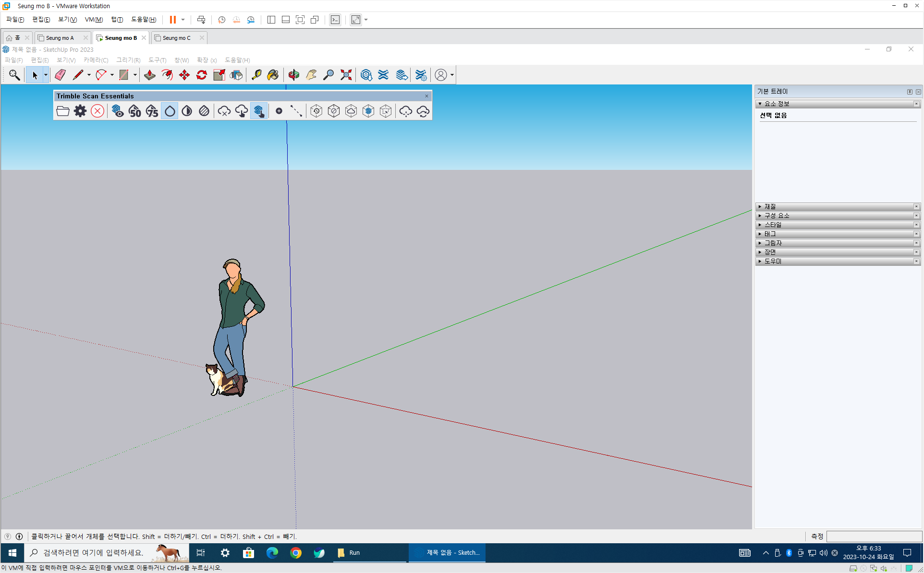This screenshot has width=924, height=573.
Task: Choose the Paint Bucket tool
Action: pyautogui.click(x=273, y=75)
